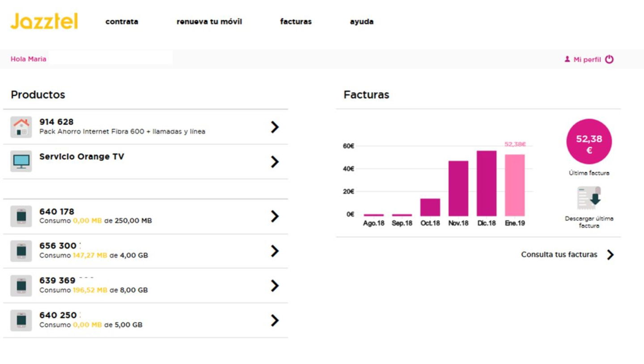The width and height of the screenshot is (644, 364).
Task: Select the Oct.18 bar in chart
Action: [430, 207]
